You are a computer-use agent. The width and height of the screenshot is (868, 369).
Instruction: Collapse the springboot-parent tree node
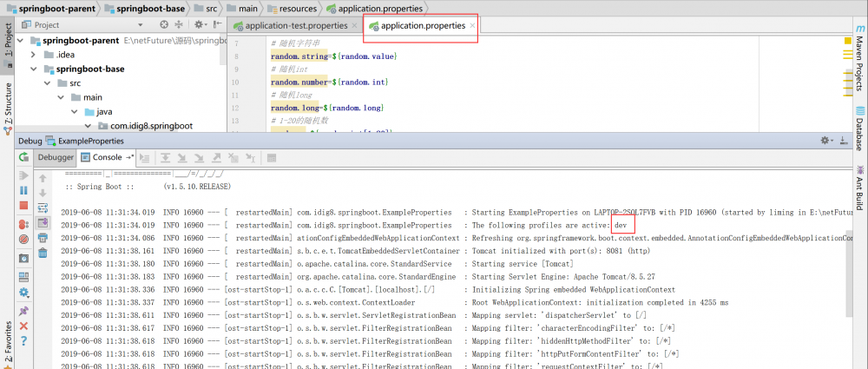click(x=21, y=41)
